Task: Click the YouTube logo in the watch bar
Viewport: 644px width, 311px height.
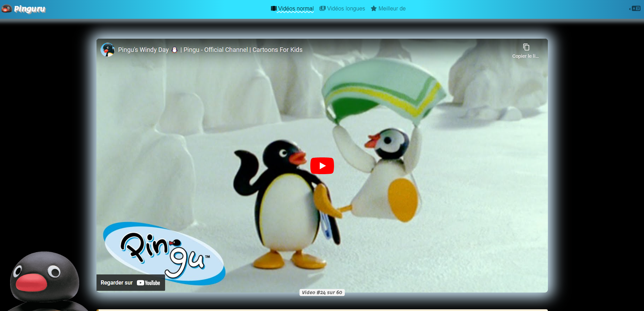Action: tap(148, 283)
